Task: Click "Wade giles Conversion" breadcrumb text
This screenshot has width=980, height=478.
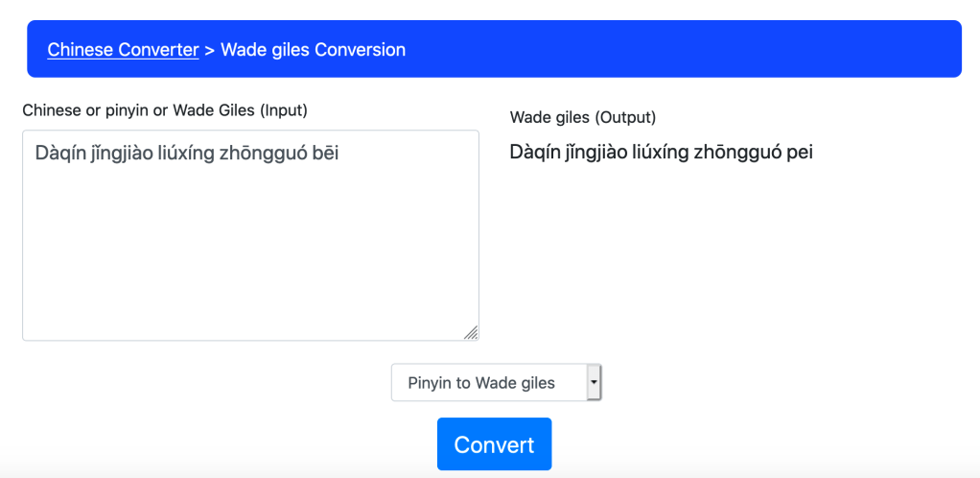Action: (x=313, y=50)
